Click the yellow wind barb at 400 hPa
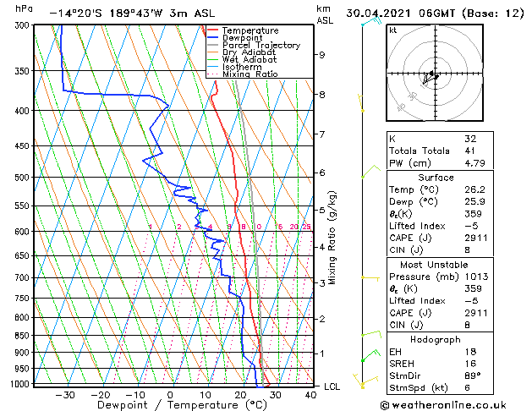The height and width of the screenshot is (411, 532). click(361, 103)
